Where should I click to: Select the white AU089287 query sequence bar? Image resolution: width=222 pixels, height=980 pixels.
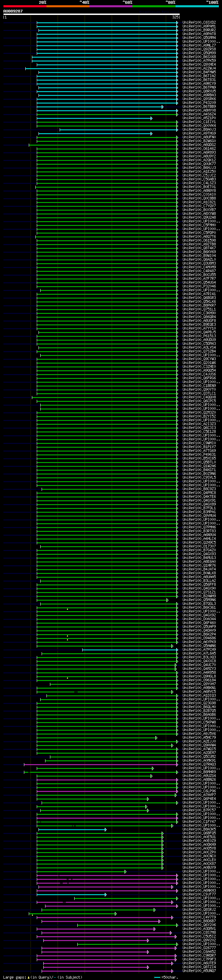[x=92, y=14]
